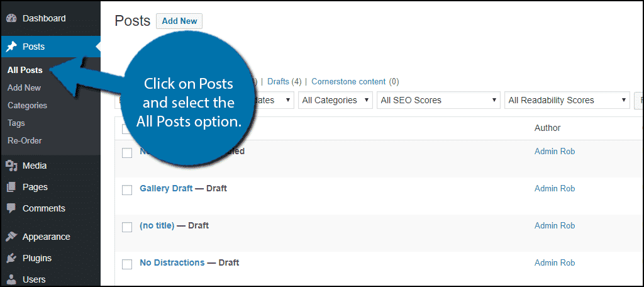Click the Posts page heading

[133, 21]
